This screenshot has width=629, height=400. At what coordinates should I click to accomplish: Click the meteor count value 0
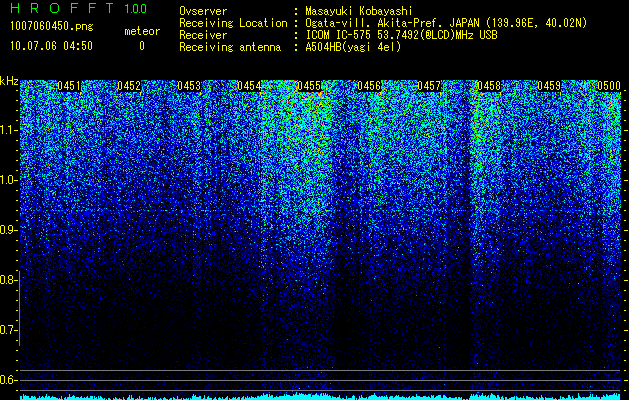[142, 46]
